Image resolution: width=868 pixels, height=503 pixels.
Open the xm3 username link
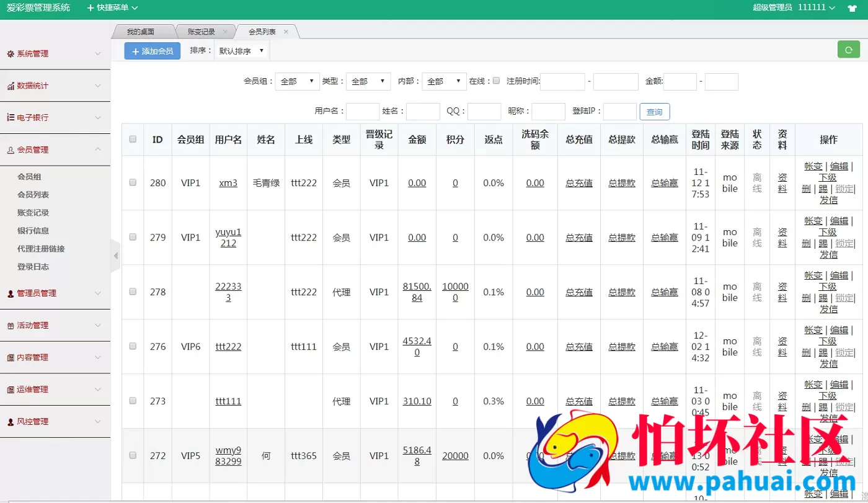coord(228,183)
